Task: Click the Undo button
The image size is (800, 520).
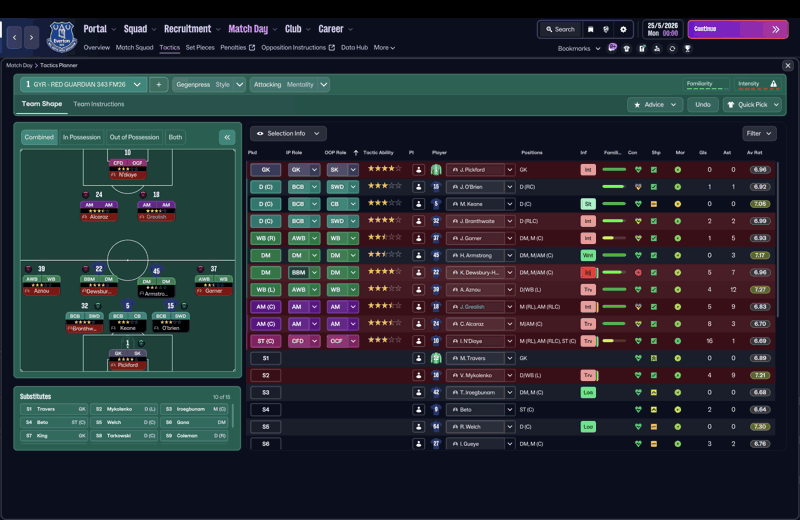Action: coord(703,105)
